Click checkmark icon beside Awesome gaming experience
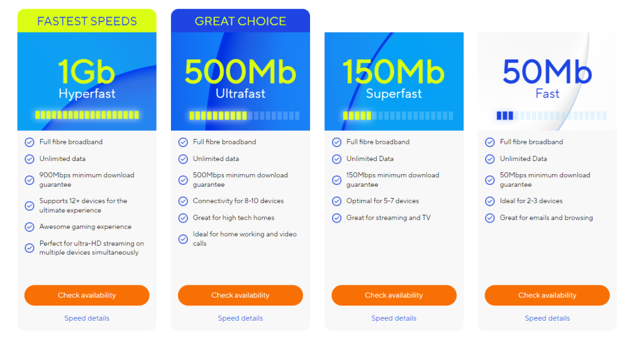644x337 pixels. (30, 226)
